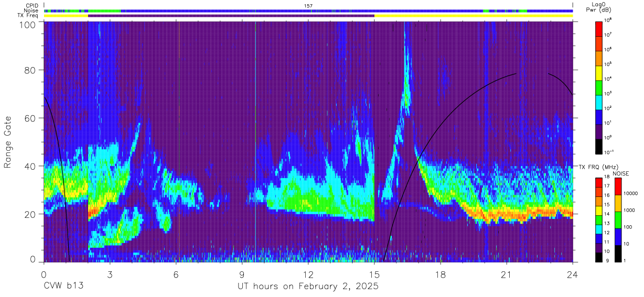Select the Noise row label
Image resolution: width=644 pixels, height=297 pixels.
click(31, 10)
